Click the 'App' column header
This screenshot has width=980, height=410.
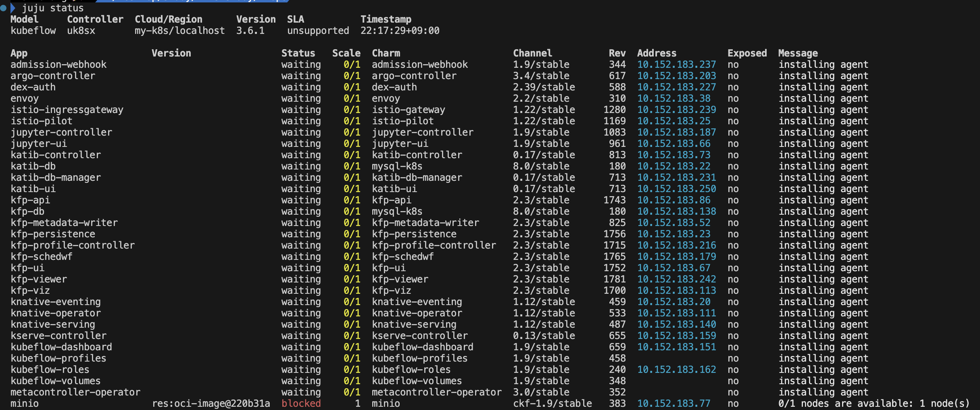pos(19,53)
